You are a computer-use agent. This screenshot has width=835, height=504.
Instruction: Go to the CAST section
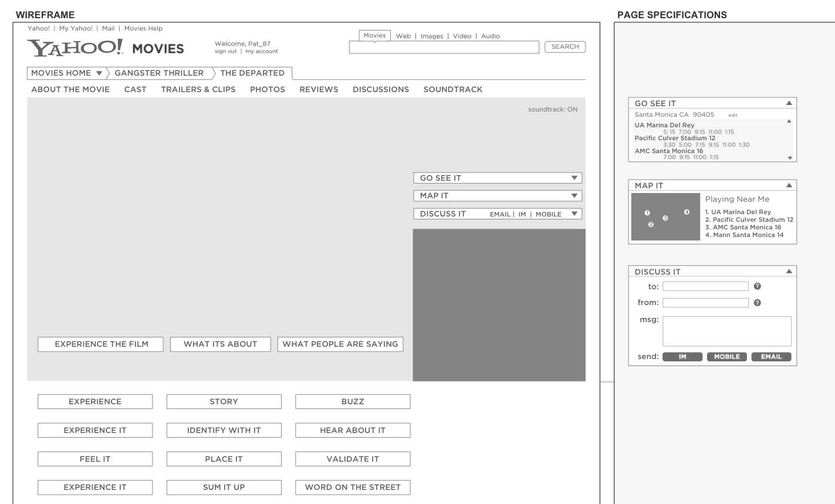coord(136,90)
